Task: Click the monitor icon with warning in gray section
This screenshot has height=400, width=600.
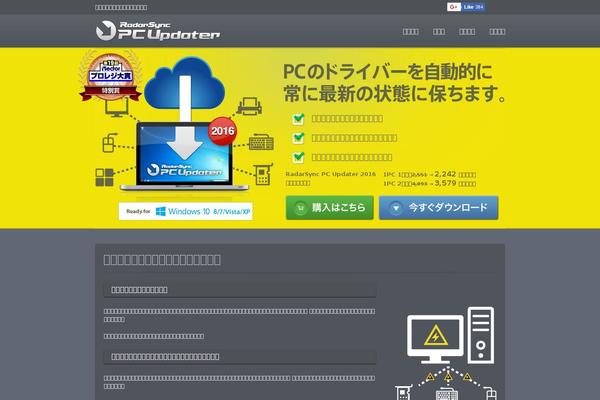Action: 435,339
